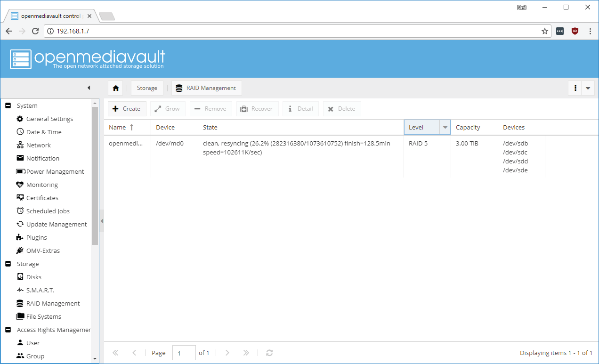Click the Neil profile button in title bar
Image resolution: width=599 pixels, height=364 pixels.
click(x=521, y=8)
